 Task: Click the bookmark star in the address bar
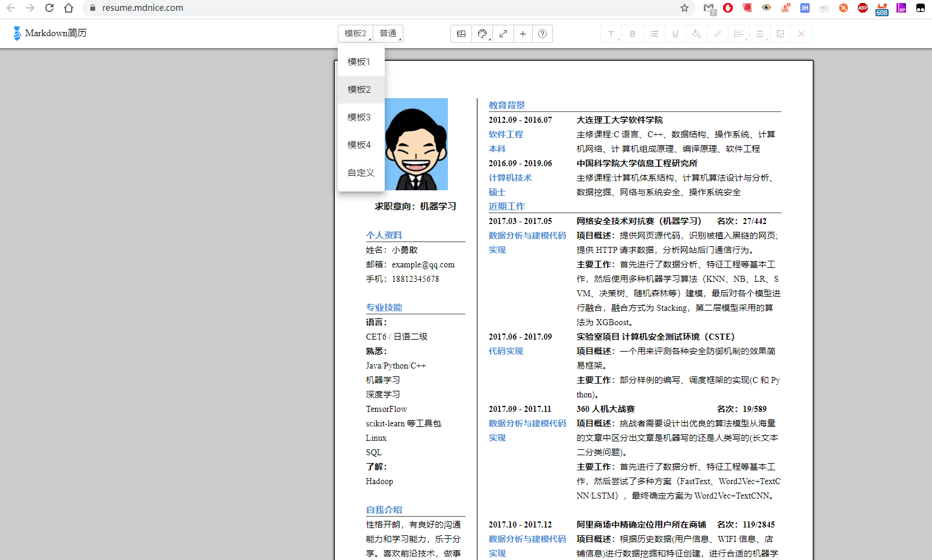(x=685, y=8)
